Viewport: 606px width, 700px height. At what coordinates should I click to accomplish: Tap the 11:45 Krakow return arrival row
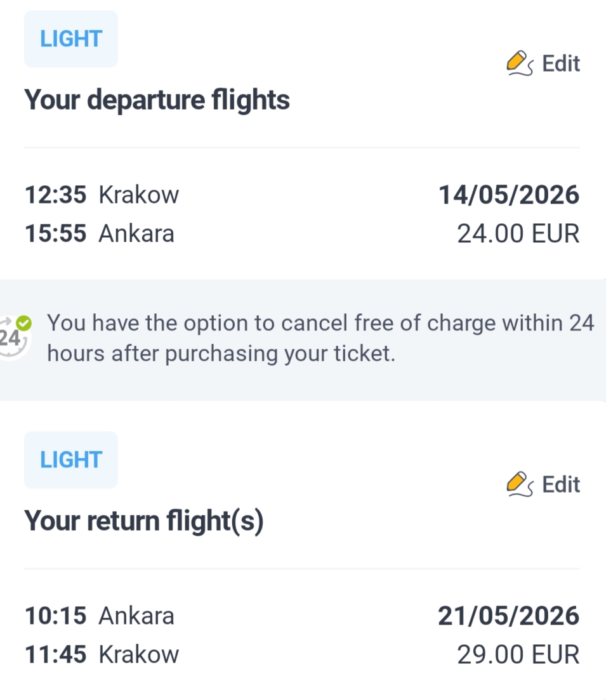(102, 654)
